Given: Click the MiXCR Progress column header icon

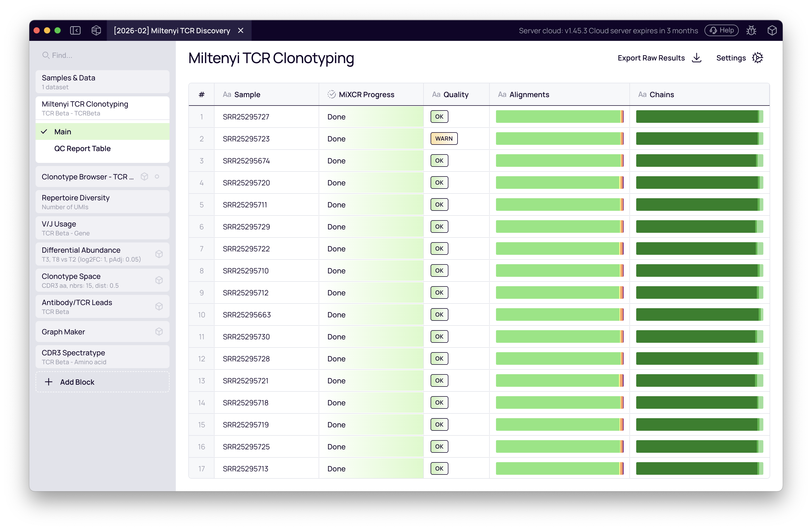Looking at the screenshot, I should click(331, 94).
